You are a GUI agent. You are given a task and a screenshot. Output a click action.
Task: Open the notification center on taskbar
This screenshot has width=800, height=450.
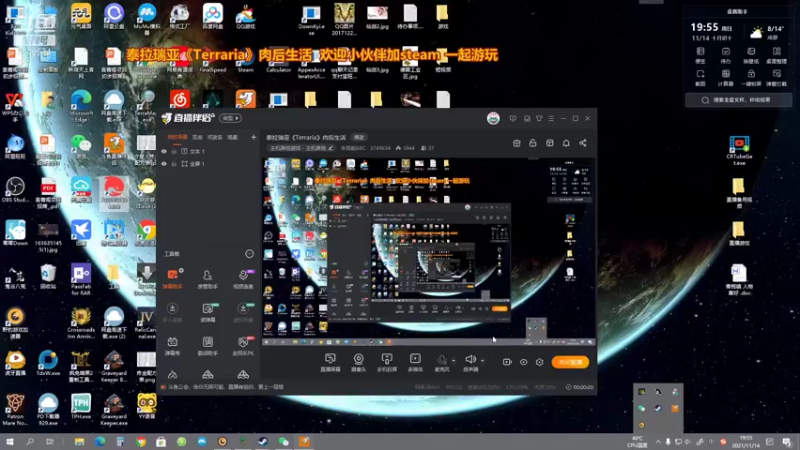click(787, 442)
